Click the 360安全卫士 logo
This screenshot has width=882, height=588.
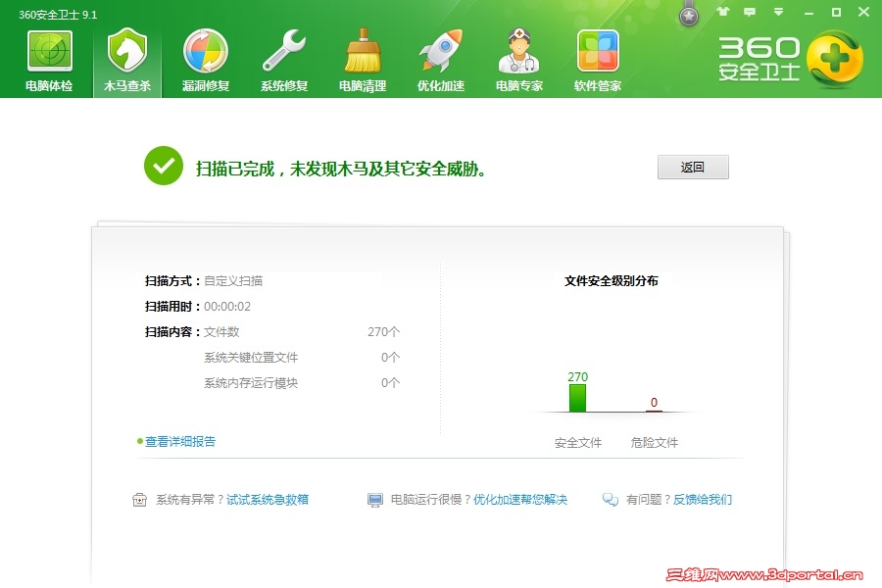click(x=790, y=60)
